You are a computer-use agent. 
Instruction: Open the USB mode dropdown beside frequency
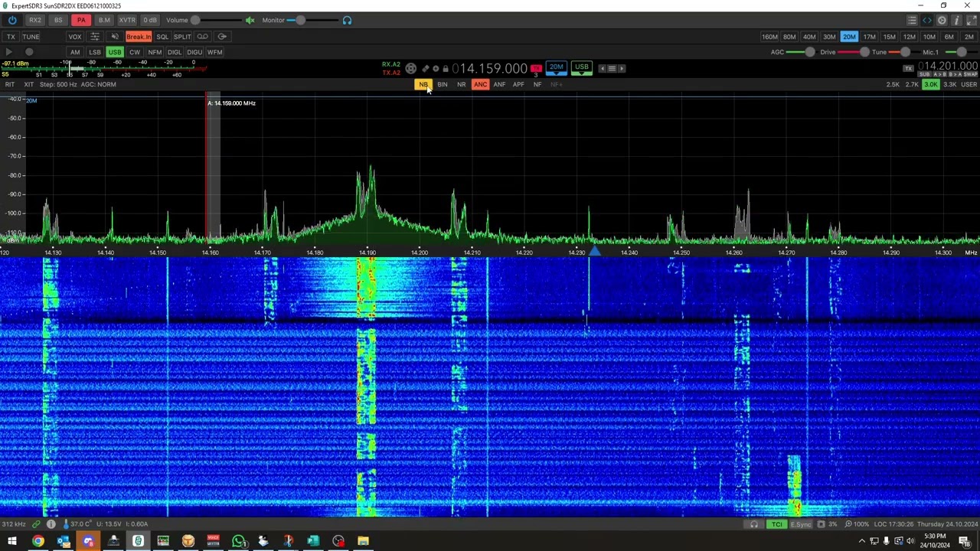[x=582, y=68]
